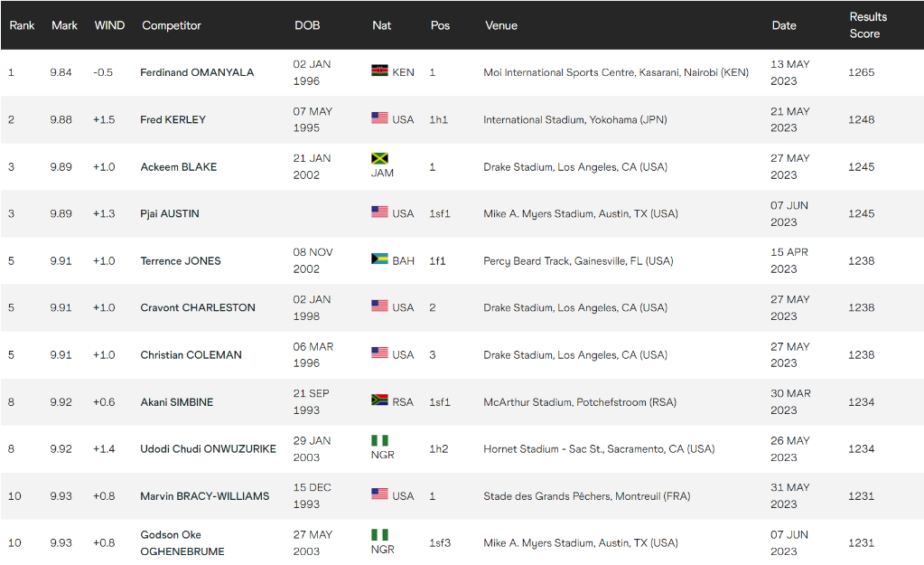
Task: Click the Results Score column header
Action: [x=867, y=25]
